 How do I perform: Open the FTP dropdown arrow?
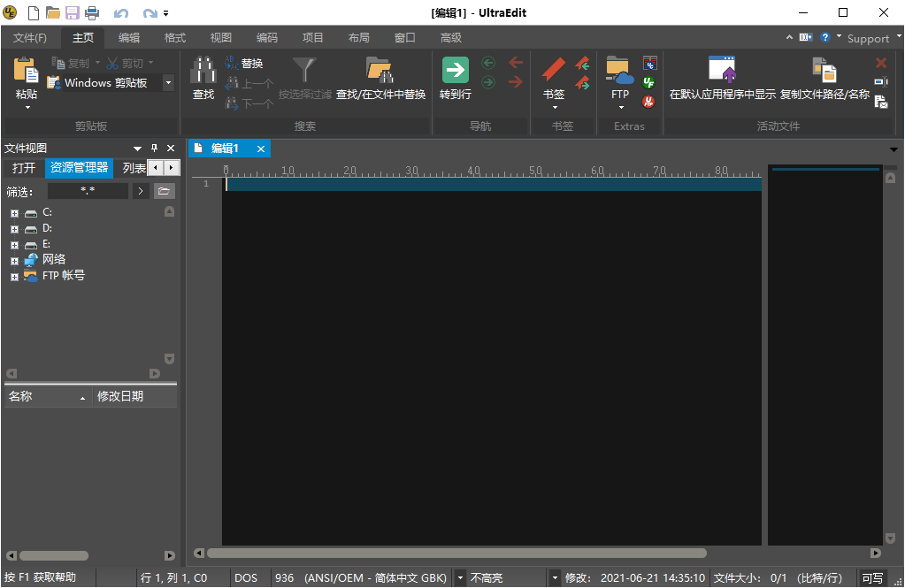coord(621,107)
